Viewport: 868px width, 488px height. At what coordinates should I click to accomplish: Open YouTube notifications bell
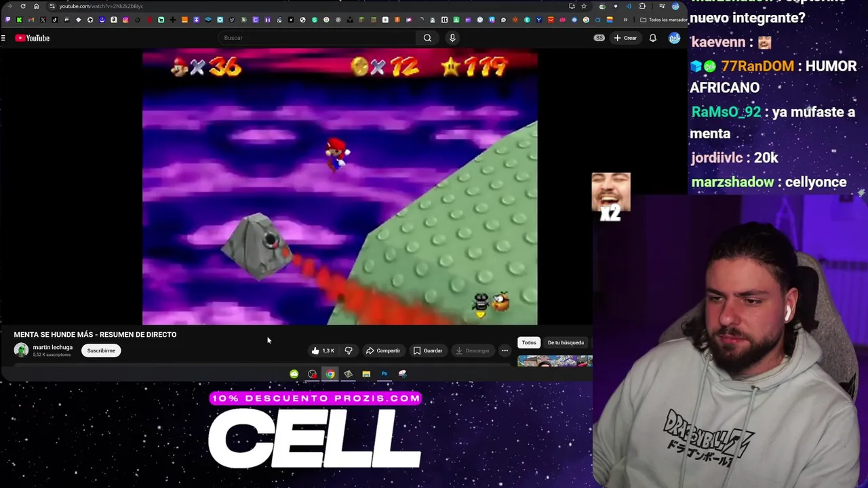(652, 38)
